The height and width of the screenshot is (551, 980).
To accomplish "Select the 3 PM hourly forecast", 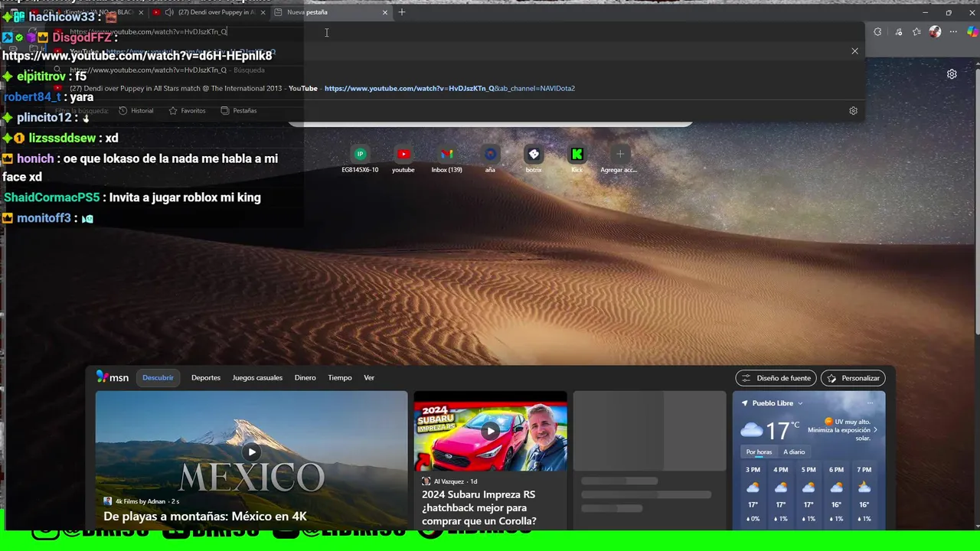I will click(x=753, y=494).
